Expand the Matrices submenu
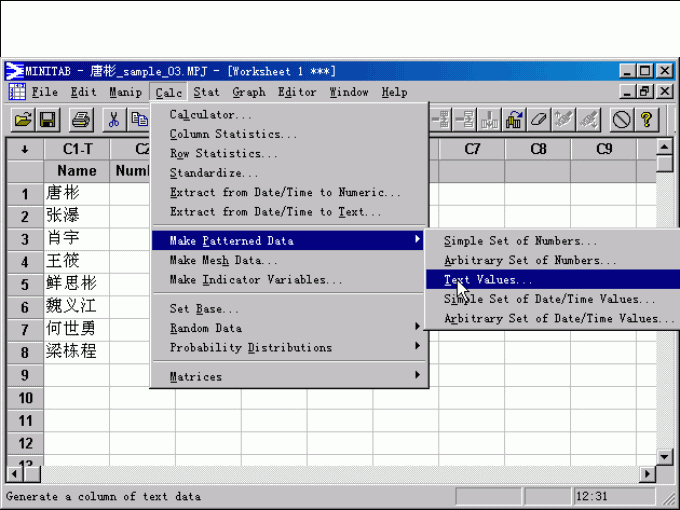This screenshot has height=510, width=680. tap(290, 377)
